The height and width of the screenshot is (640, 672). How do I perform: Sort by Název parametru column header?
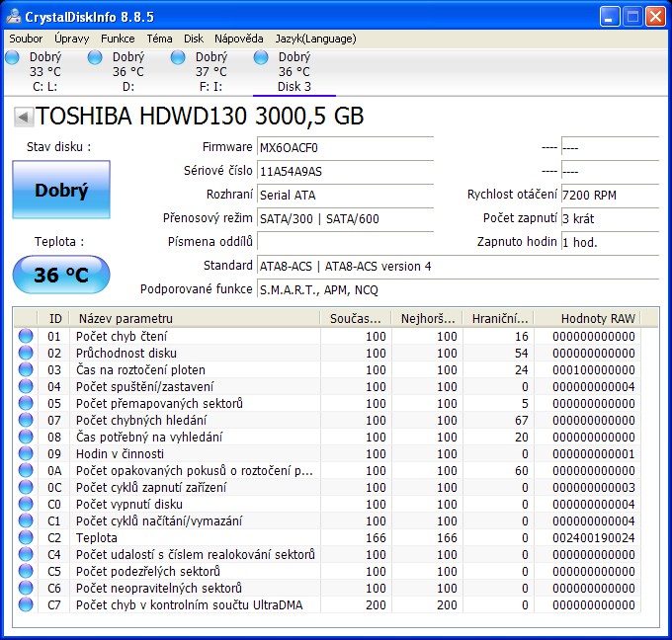pos(194,318)
